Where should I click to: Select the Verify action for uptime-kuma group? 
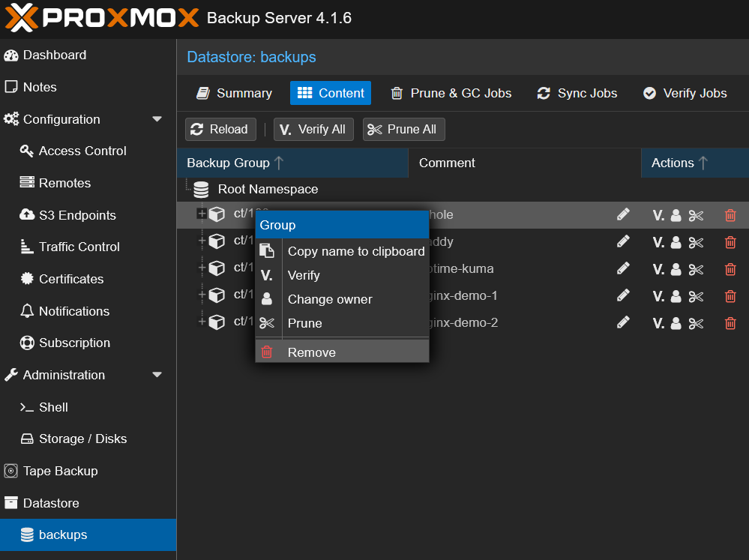(x=659, y=268)
